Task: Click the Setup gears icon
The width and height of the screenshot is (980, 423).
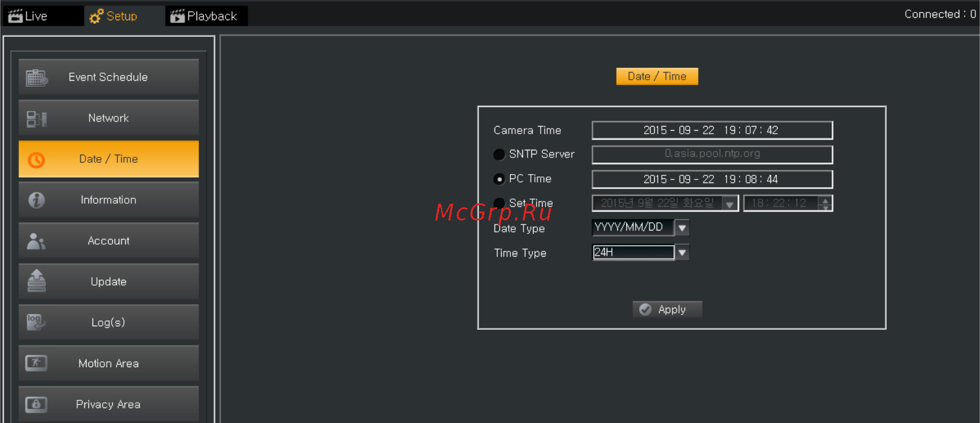Action: (96, 16)
